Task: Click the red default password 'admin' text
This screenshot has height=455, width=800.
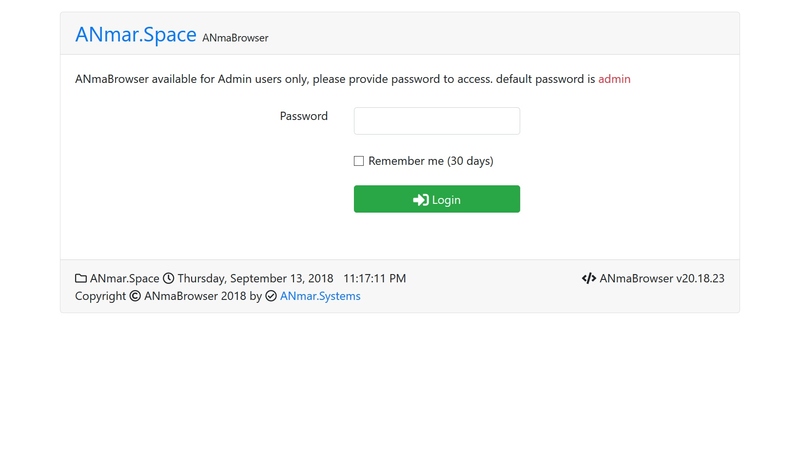Action: pyautogui.click(x=614, y=79)
